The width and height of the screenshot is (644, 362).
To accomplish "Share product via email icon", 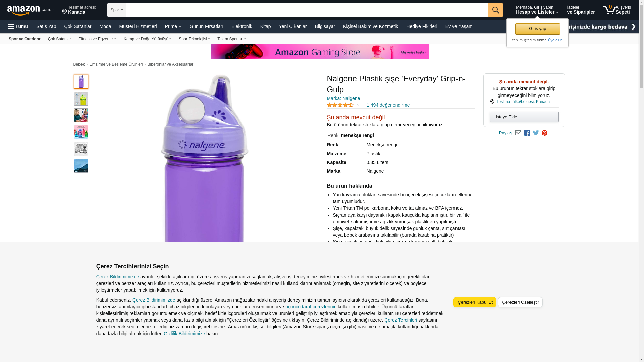I will point(518,133).
